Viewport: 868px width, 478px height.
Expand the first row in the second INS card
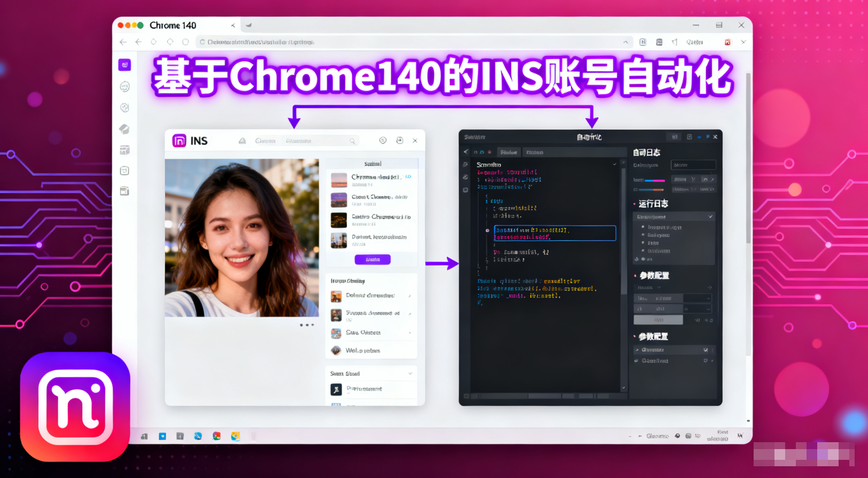(409, 296)
